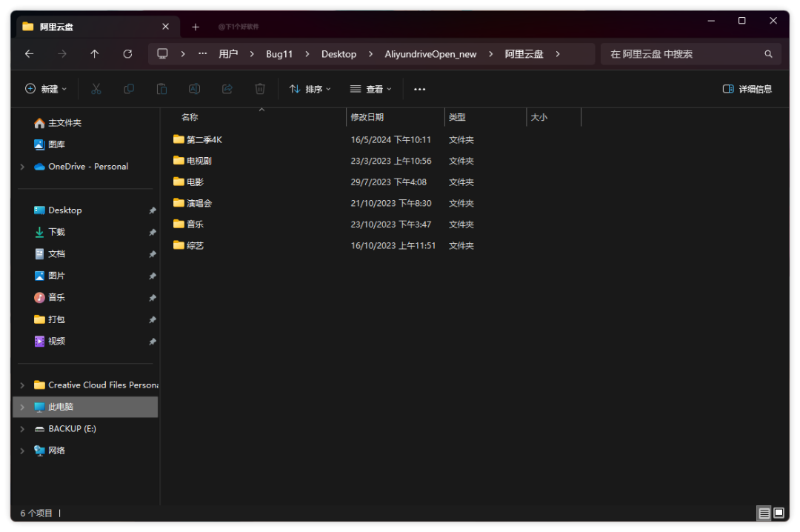Switch to large thumbnails view icon
Viewport: 800px width, 532px height.
click(779, 513)
